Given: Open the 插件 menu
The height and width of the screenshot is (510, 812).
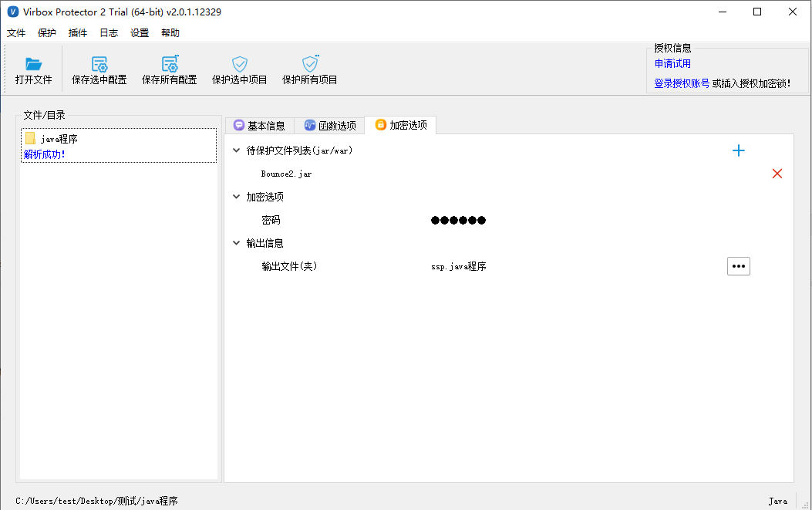Looking at the screenshot, I should [x=78, y=32].
